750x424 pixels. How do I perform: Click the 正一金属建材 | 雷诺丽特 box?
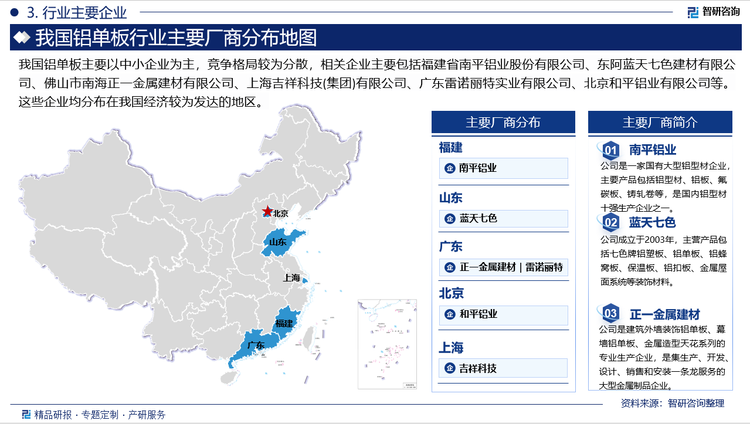pyautogui.click(x=504, y=267)
